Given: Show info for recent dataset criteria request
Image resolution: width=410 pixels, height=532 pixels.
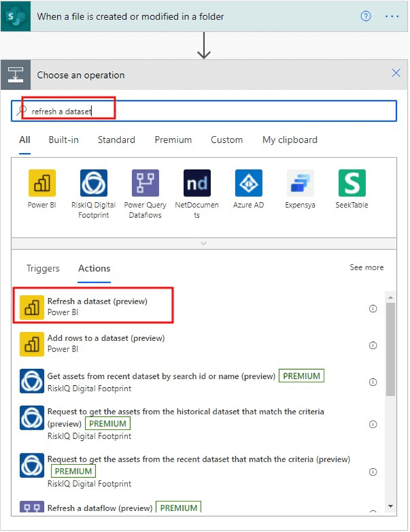Looking at the screenshot, I should (x=372, y=471).
